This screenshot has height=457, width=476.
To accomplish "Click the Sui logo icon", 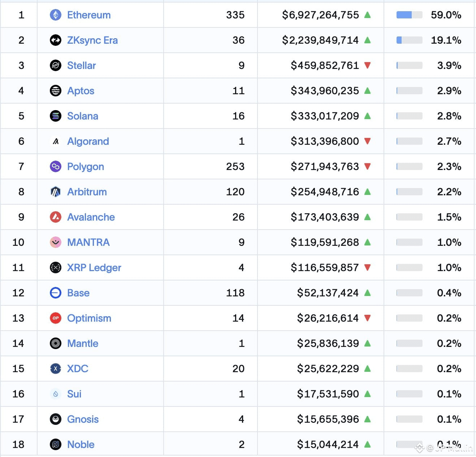I will coord(56,394).
